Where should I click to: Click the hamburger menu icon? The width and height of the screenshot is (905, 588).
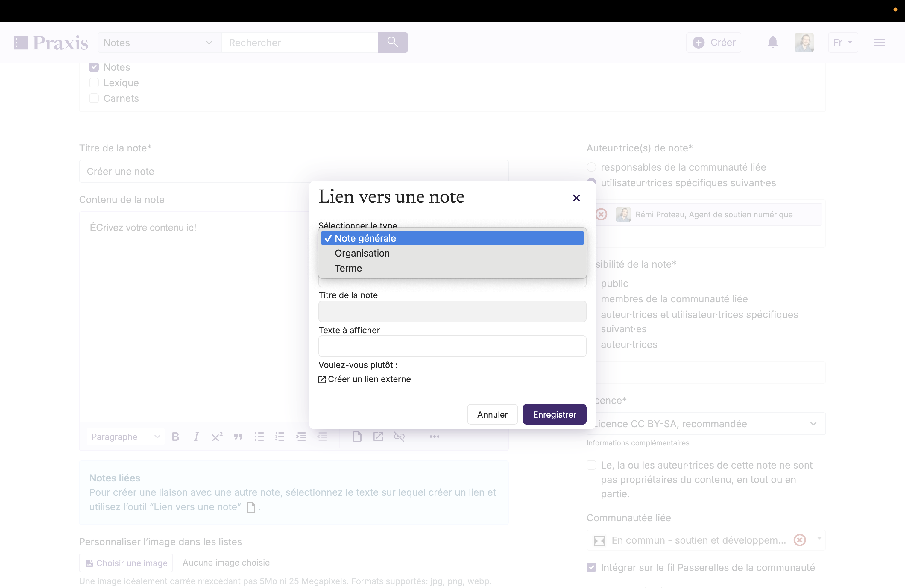point(879,43)
